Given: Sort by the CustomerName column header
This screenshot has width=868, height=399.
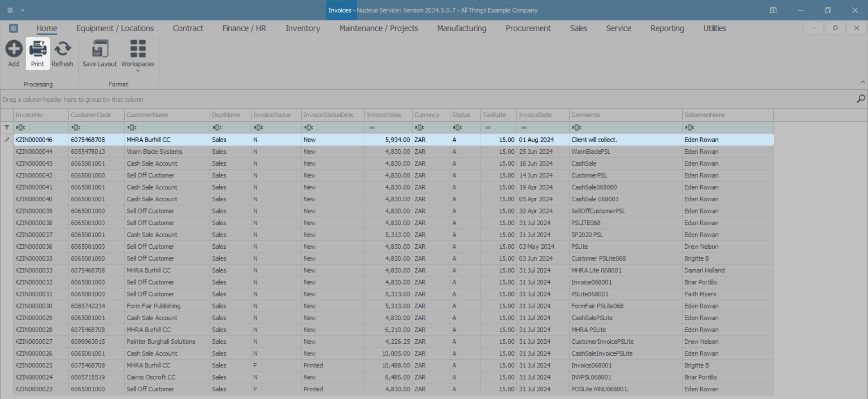Looking at the screenshot, I should [x=167, y=115].
